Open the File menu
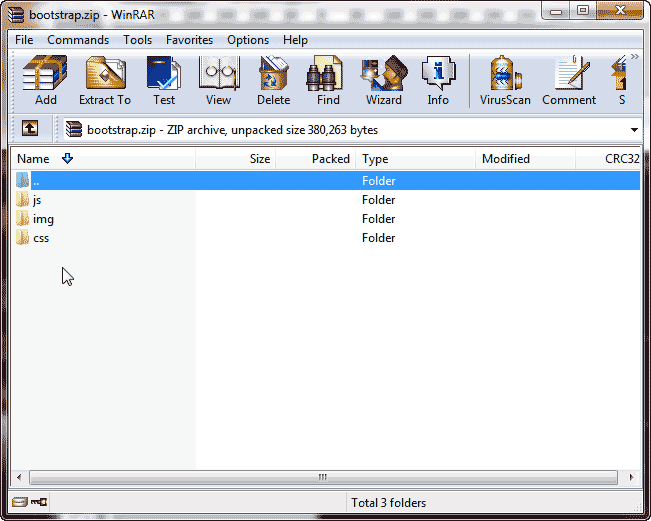This screenshot has height=521, width=651. (24, 40)
